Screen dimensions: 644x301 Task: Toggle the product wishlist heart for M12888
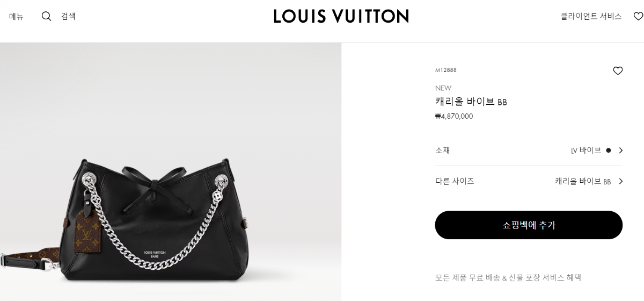tap(618, 70)
